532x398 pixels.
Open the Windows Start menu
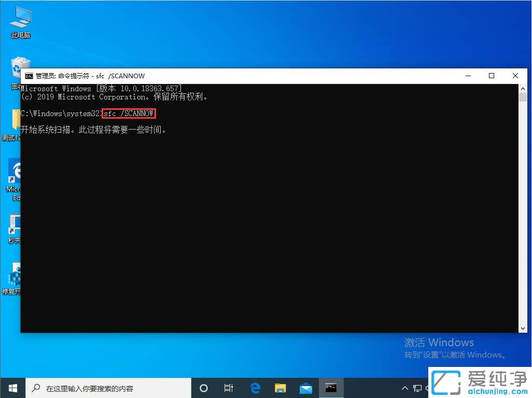pos(12,388)
